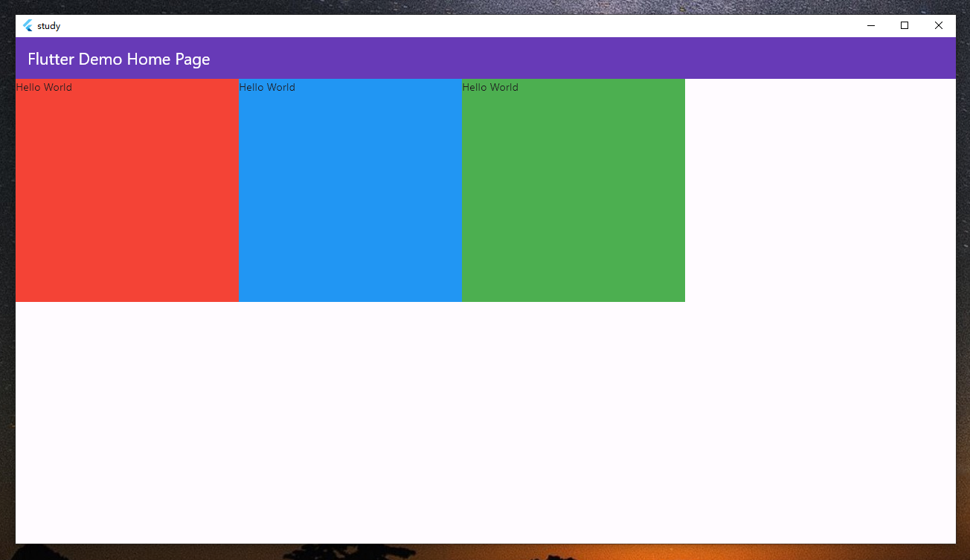Select the blue container box
Screen dimensions: 970x560
[350, 190]
